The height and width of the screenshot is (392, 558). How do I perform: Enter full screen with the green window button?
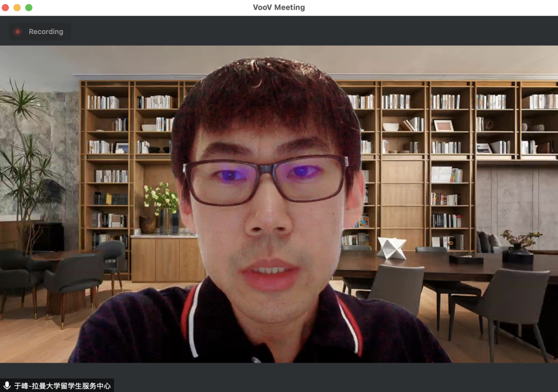[x=29, y=7]
